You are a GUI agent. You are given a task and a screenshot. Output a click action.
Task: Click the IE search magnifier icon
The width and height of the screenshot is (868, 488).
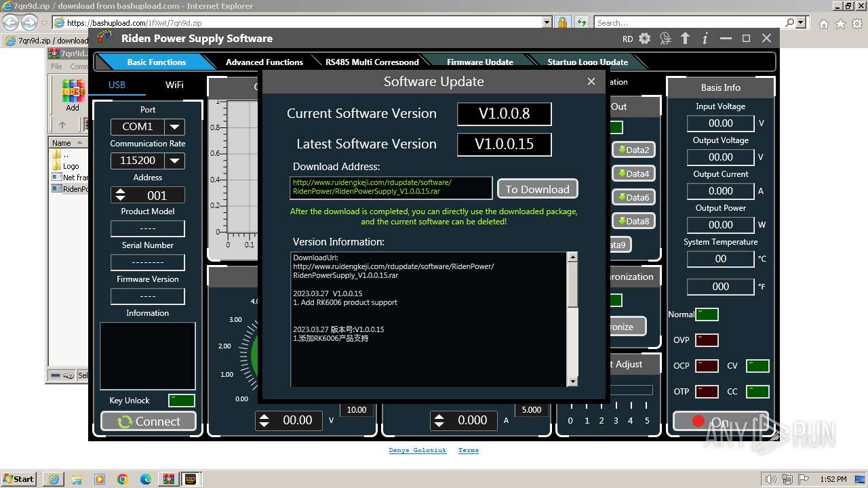789,22
